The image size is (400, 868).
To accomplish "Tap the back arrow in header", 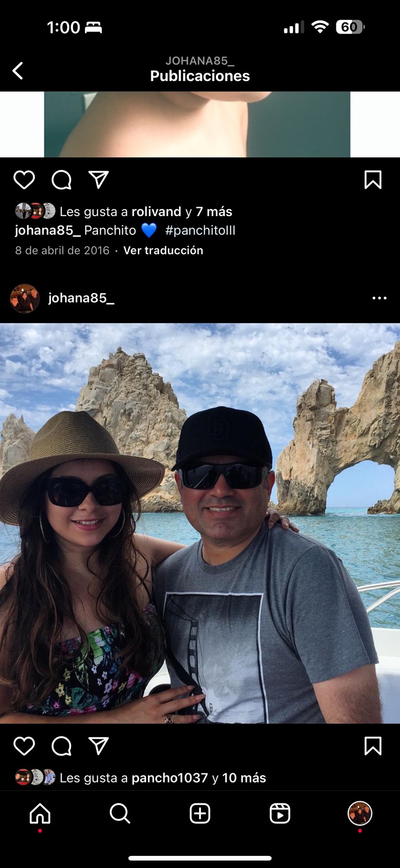I will coord(18,71).
